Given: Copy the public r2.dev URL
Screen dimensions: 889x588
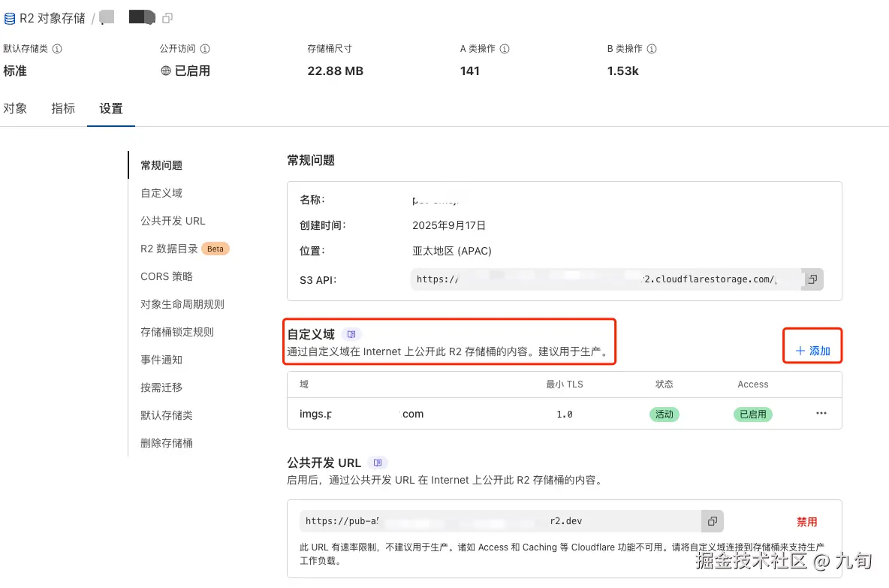Looking at the screenshot, I should point(713,521).
